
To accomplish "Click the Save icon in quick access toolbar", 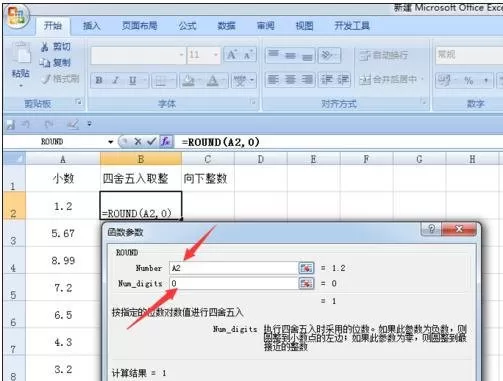I will [10, 125].
